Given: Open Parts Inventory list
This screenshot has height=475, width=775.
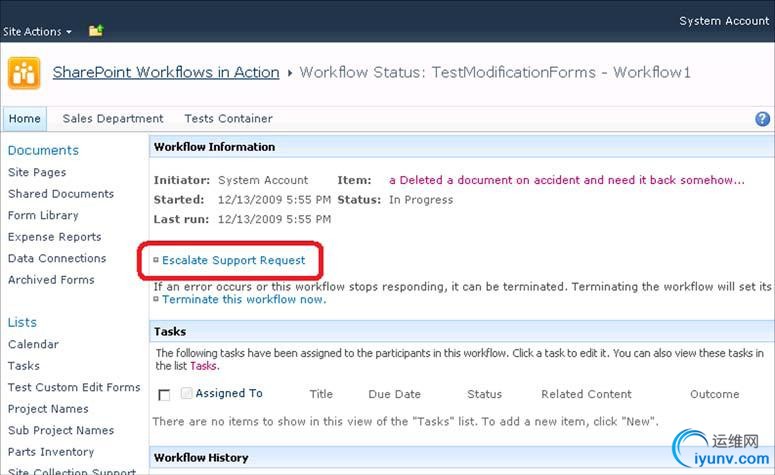Looking at the screenshot, I should (x=51, y=452).
